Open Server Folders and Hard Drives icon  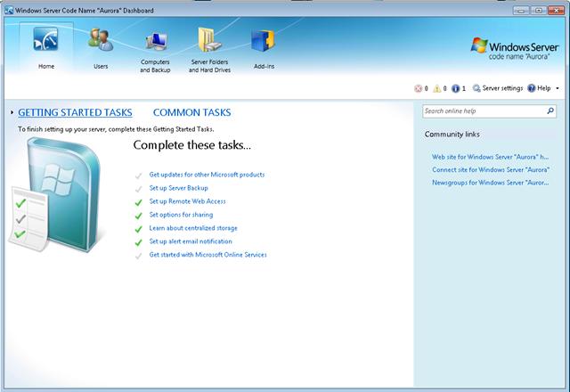tap(209, 39)
